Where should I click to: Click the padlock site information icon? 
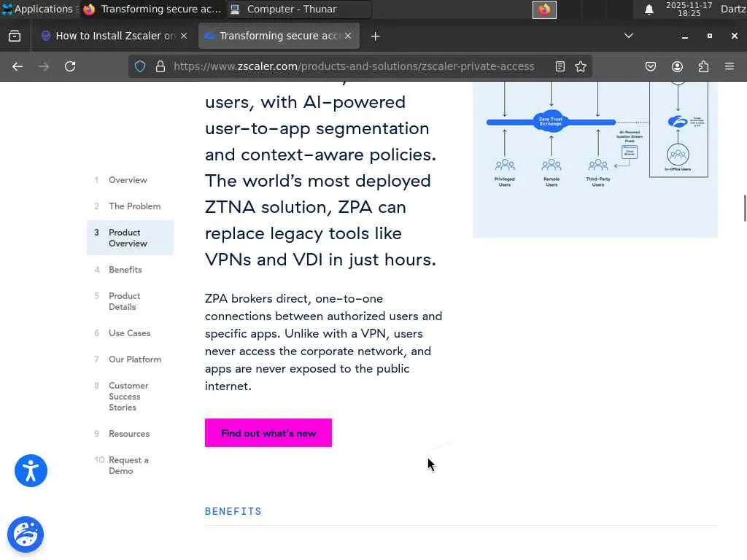pyautogui.click(x=160, y=66)
